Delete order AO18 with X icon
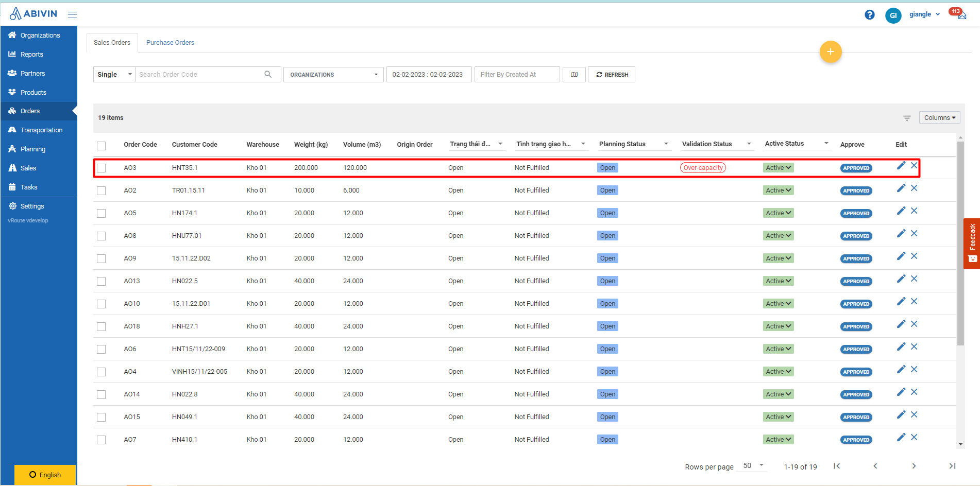Image resolution: width=980 pixels, height=486 pixels. coord(914,324)
